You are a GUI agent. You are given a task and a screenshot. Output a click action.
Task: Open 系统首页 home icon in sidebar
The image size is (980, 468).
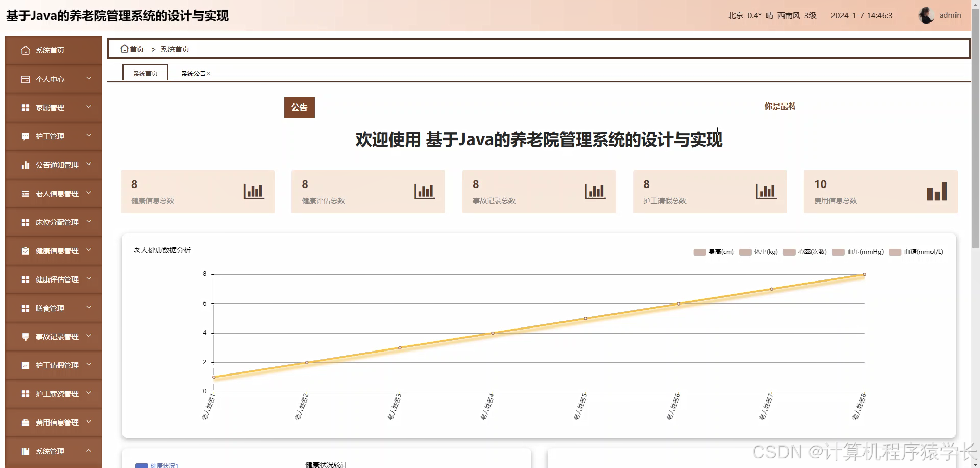click(26, 50)
